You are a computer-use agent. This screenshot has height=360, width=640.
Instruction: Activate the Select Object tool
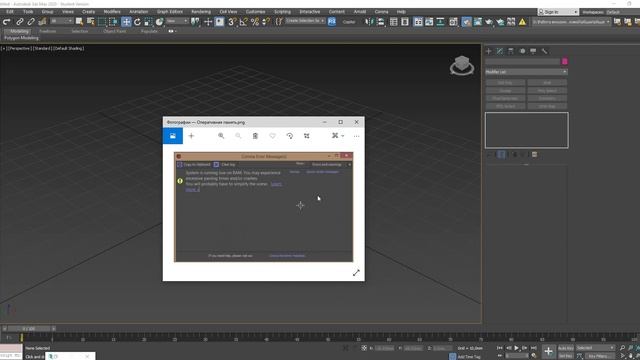coord(79,22)
